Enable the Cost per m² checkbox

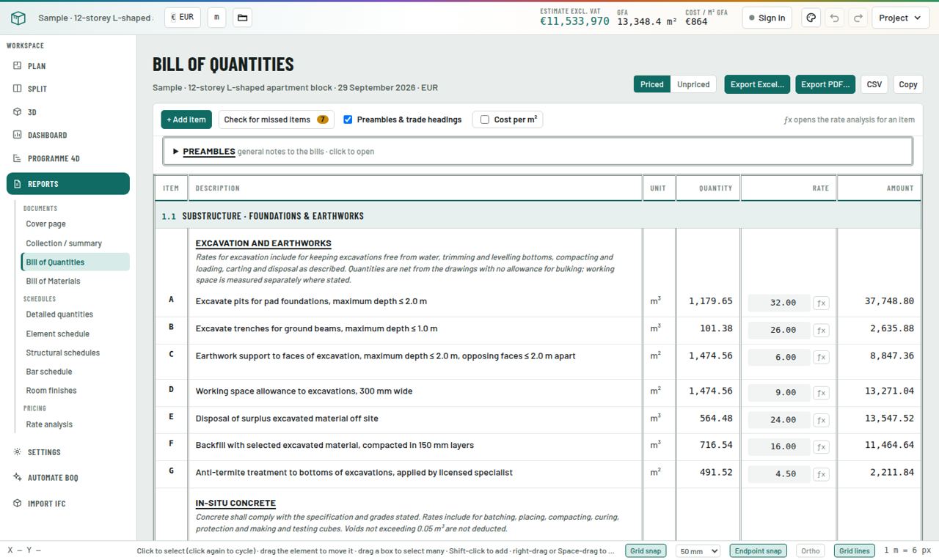[x=485, y=119]
